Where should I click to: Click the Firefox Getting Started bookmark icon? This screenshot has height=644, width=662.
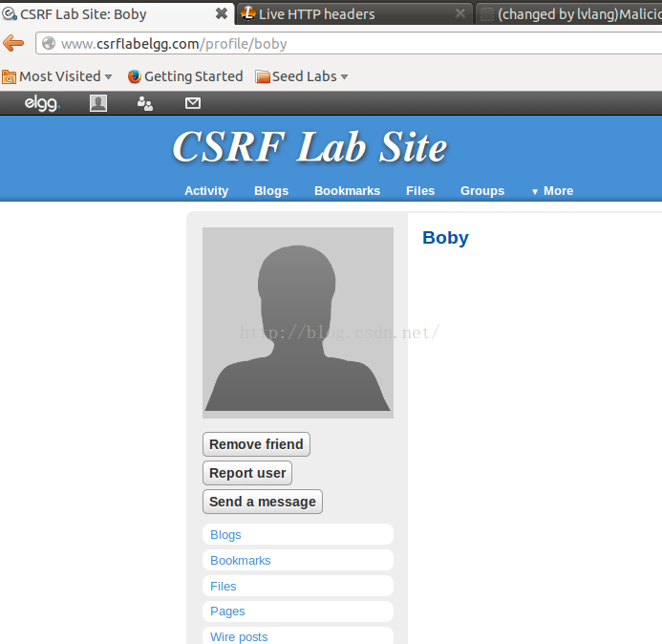coord(135,76)
